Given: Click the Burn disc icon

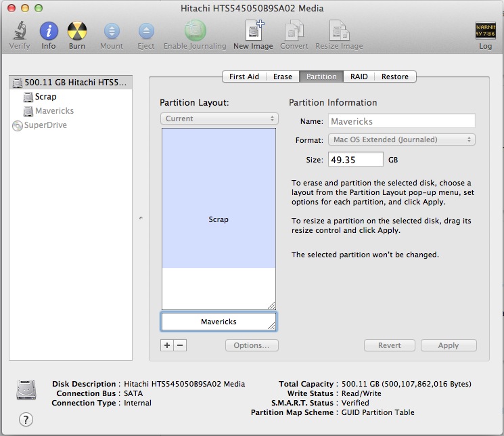Looking at the screenshot, I should click(77, 31).
